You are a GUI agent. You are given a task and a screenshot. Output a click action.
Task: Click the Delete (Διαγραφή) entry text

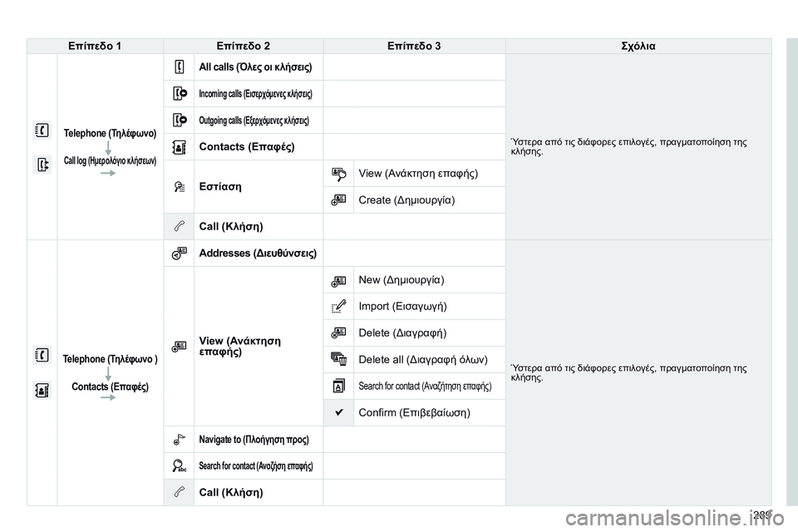click(x=402, y=333)
